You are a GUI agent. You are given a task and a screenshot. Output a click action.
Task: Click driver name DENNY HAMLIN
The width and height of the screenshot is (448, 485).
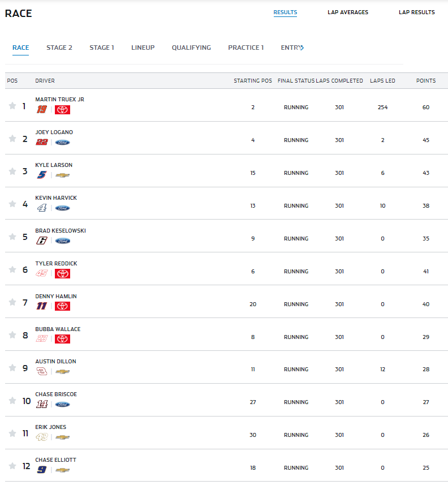click(x=56, y=297)
